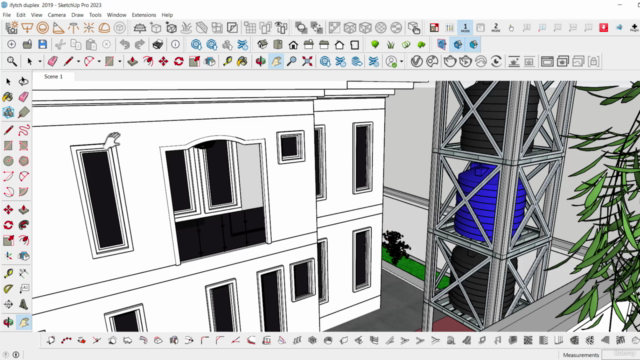Toggle the first section plane display icon

(x=442, y=44)
